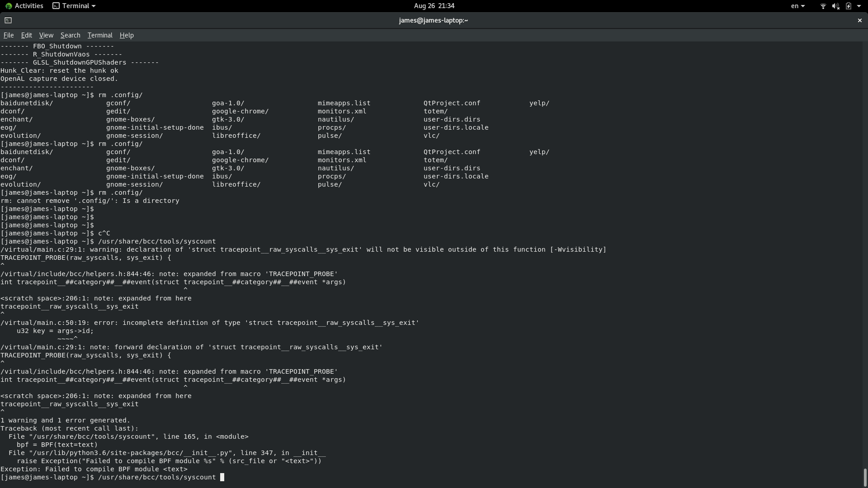Click the terminal cursor after the syscount command
The image size is (868, 488).
[222, 477]
